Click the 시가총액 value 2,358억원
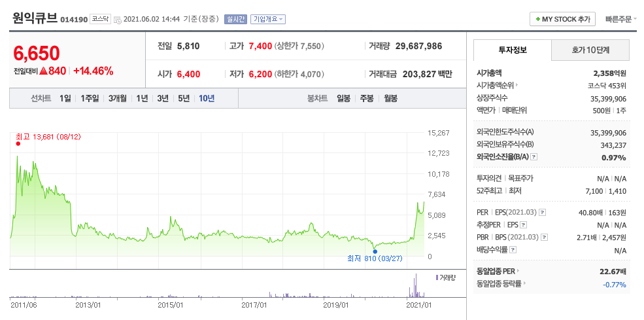This screenshot has width=644, height=320. [610, 74]
